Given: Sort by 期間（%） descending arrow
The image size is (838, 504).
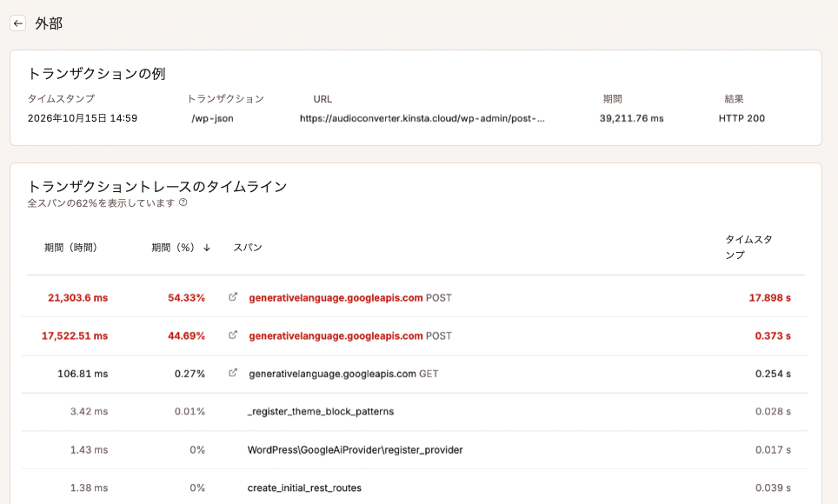Looking at the screenshot, I should coord(207,248).
